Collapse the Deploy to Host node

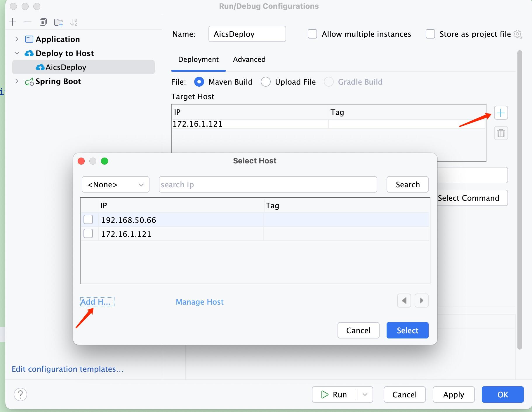pyautogui.click(x=17, y=53)
